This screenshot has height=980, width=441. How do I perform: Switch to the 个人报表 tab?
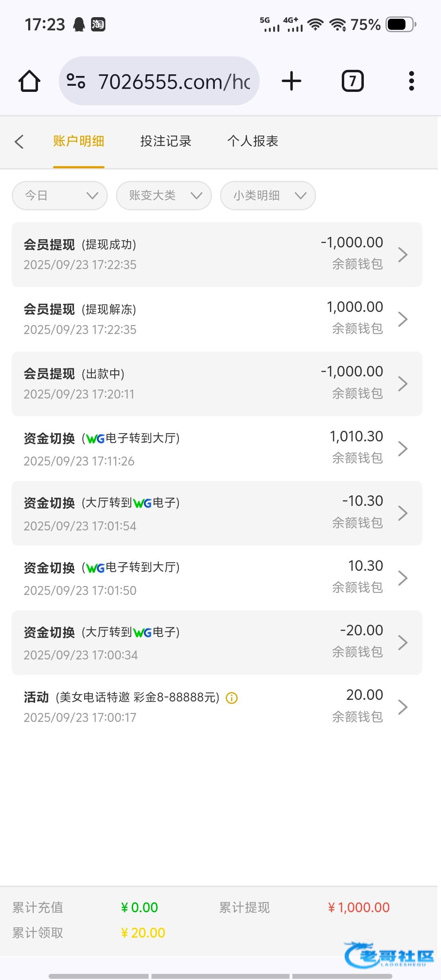tap(253, 141)
